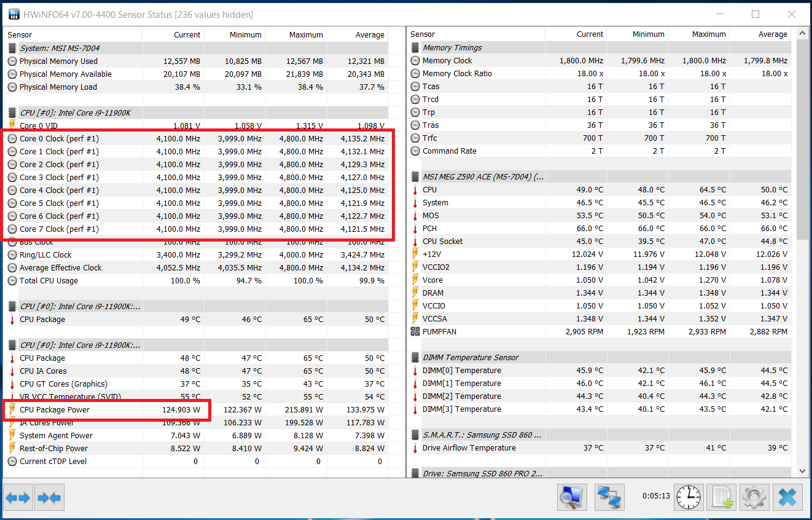Viewport: 812px width, 520px height.
Task: Select the System: MSI MS-7D04 group header
Action: click(196, 48)
